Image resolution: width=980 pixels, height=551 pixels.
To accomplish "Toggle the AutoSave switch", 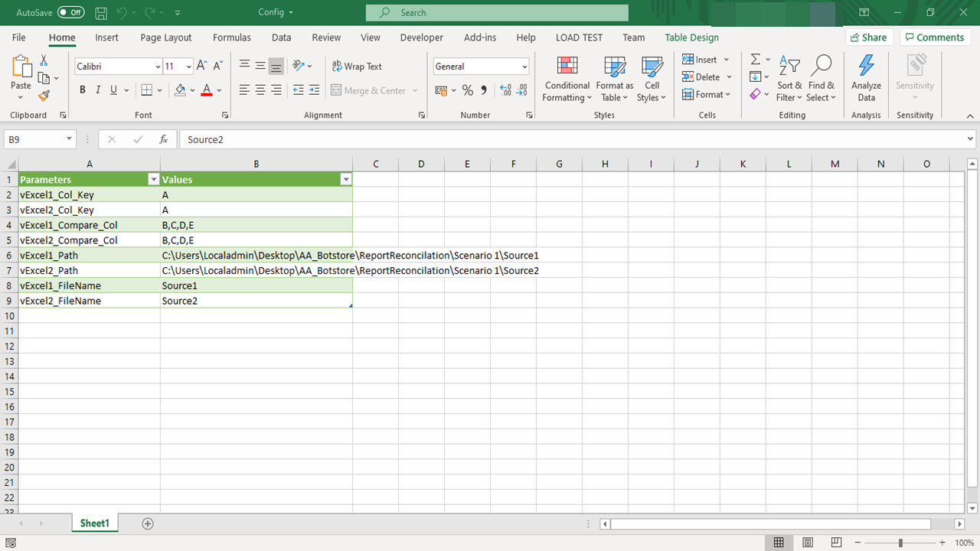I will tap(70, 12).
